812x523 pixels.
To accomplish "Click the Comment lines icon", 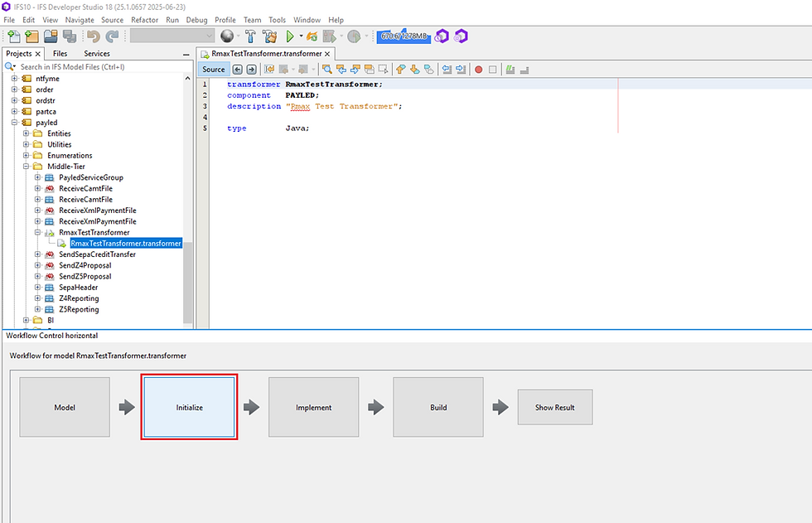I will (x=510, y=70).
